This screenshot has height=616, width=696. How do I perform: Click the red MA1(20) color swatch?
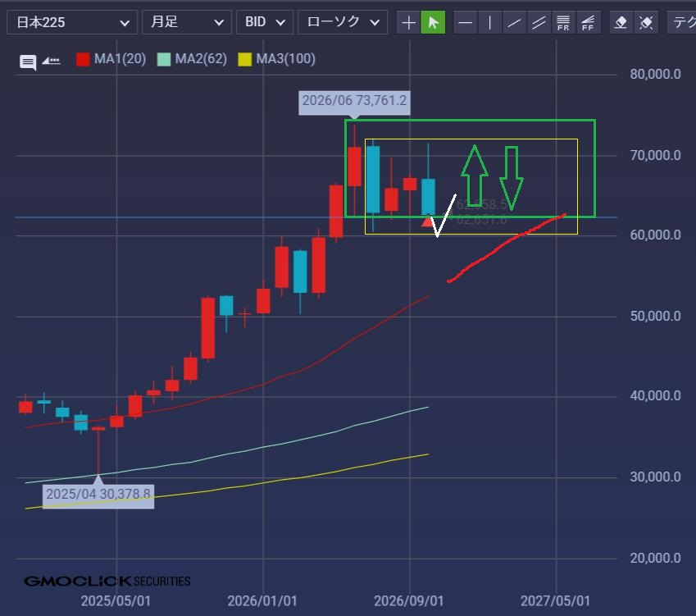(83, 59)
